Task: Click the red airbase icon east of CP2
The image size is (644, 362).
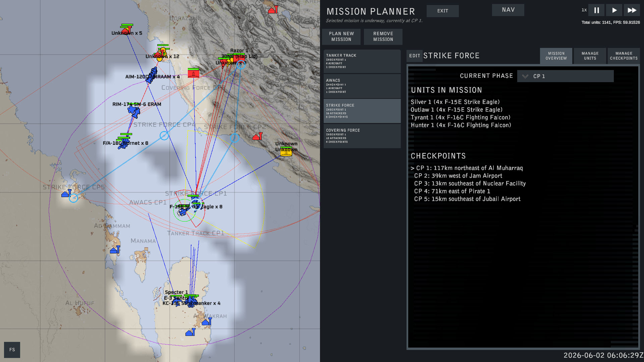Action: (257, 136)
